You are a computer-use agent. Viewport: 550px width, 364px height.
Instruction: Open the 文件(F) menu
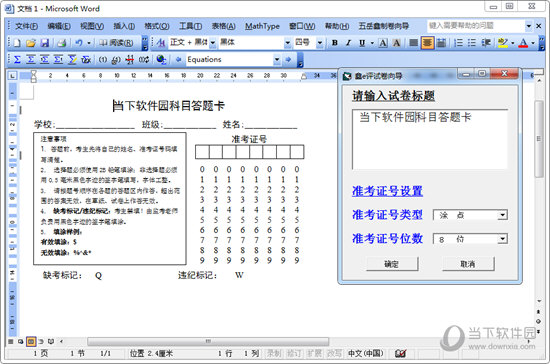26,26
